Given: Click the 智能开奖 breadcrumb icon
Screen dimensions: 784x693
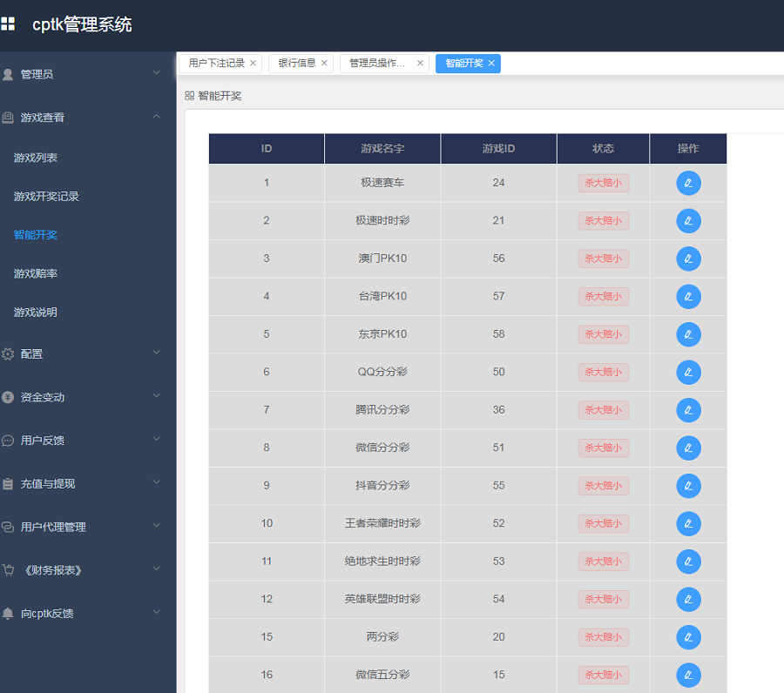Looking at the screenshot, I should tap(188, 97).
